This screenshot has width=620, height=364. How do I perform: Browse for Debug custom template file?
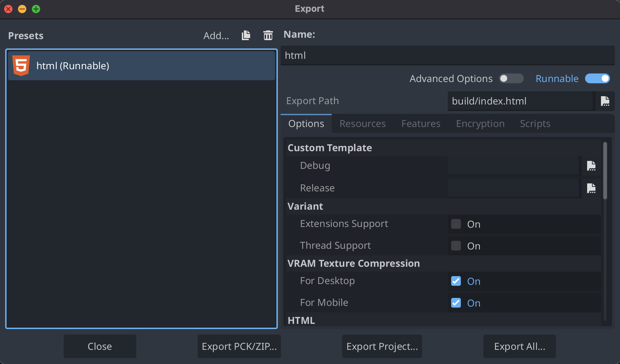tap(591, 166)
